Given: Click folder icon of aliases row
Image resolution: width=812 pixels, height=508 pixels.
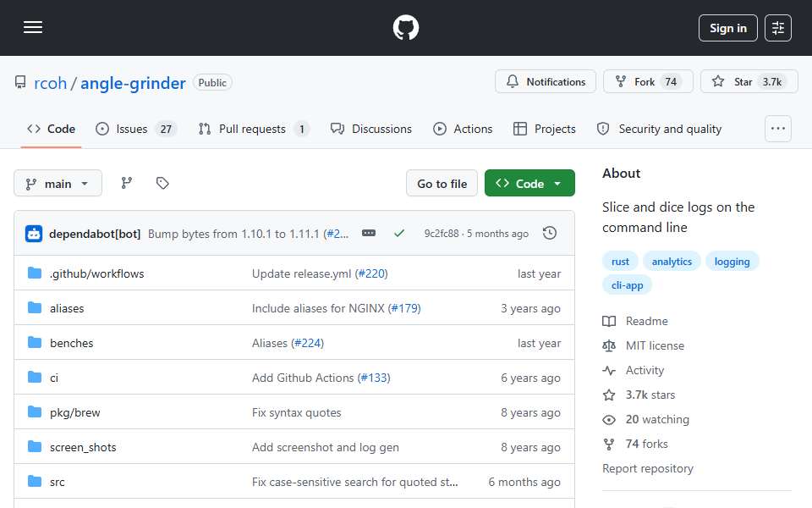Looking at the screenshot, I should 34,307.
